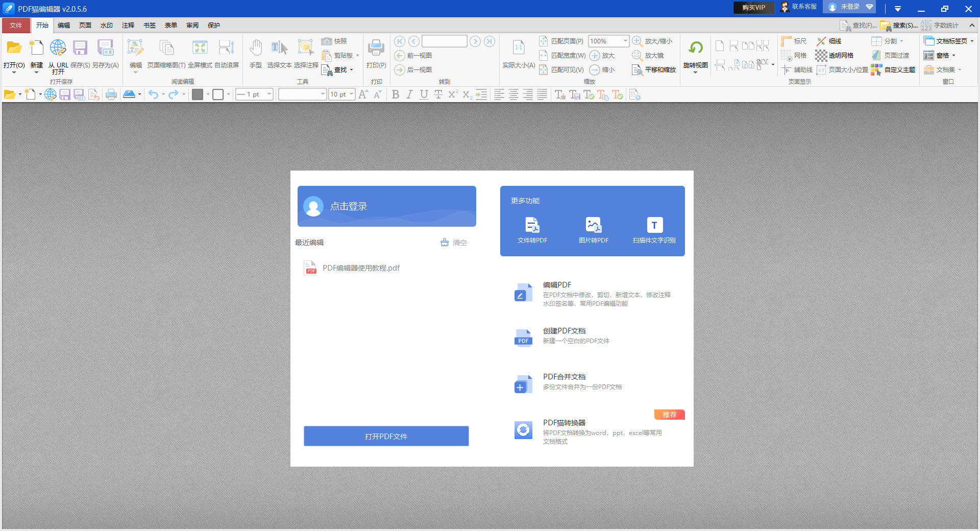
Task: Switch to the 编辑 ribbon tab
Action: click(x=64, y=25)
